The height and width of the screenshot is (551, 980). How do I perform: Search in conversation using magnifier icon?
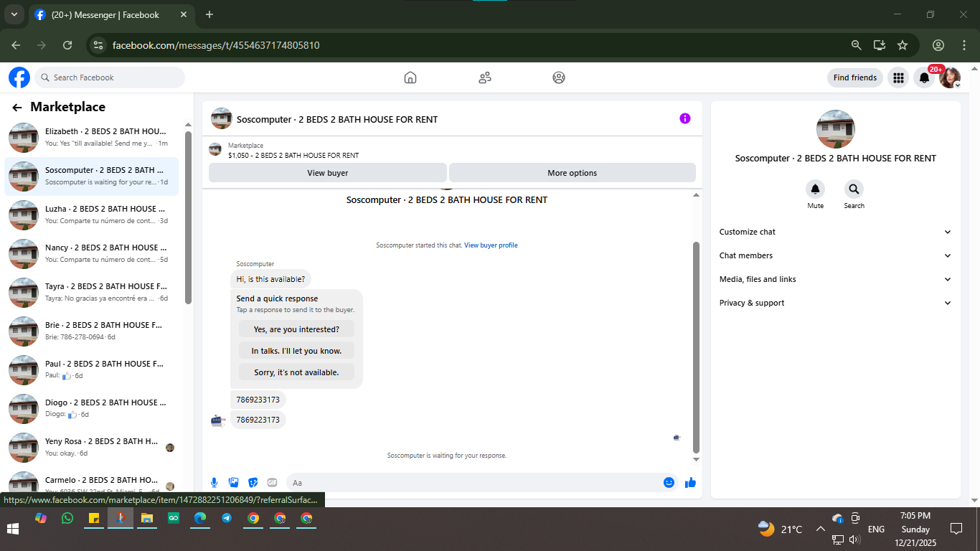point(854,189)
